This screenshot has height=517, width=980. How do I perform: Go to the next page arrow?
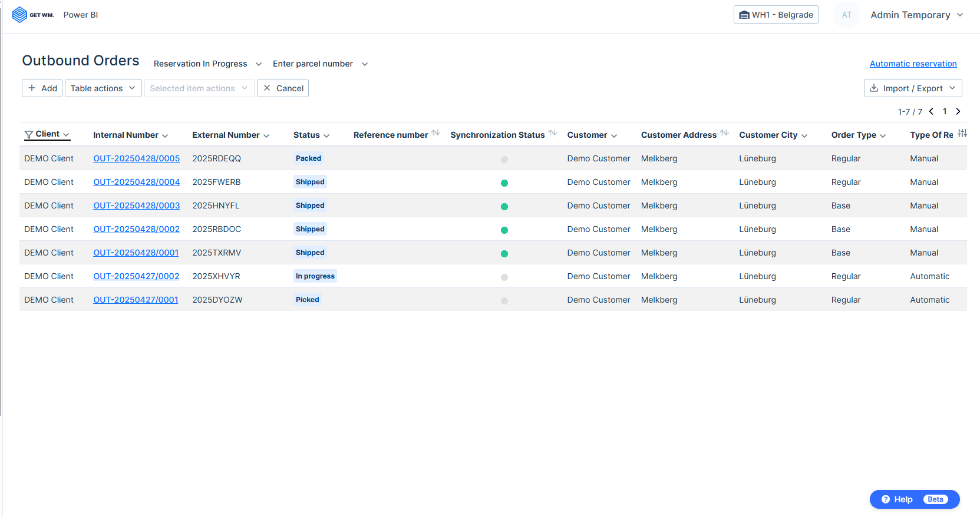[958, 111]
